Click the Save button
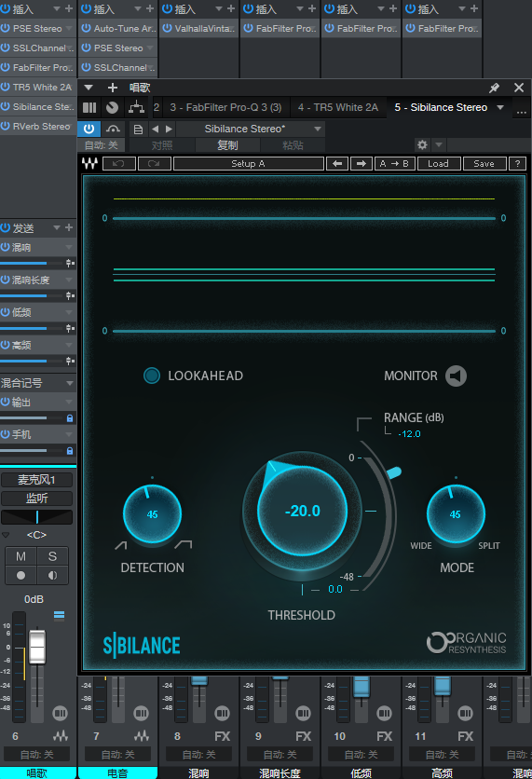Screen dimensions: 532x779 [x=484, y=163]
